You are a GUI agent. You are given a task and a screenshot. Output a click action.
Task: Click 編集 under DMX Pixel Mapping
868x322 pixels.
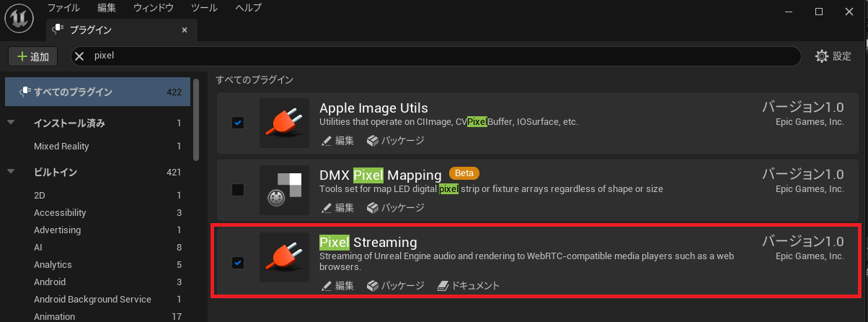pos(337,208)
